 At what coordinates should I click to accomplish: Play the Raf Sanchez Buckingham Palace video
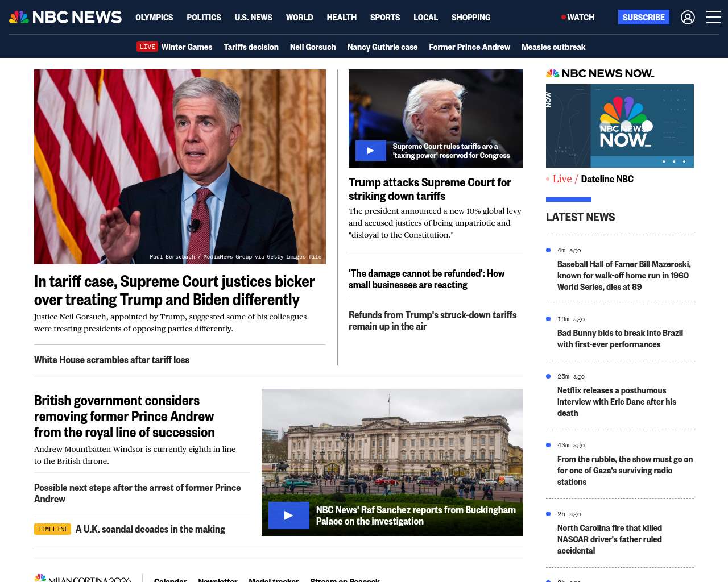click(289, 516)
